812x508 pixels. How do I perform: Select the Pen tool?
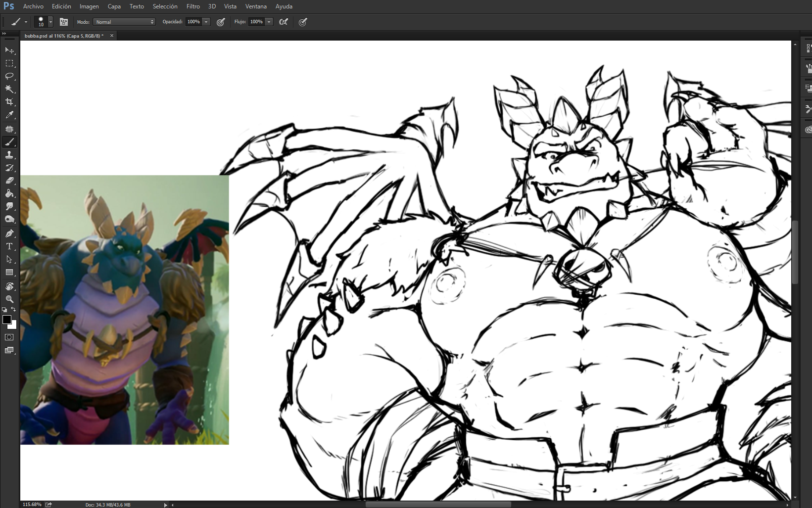tap(9, 233)
